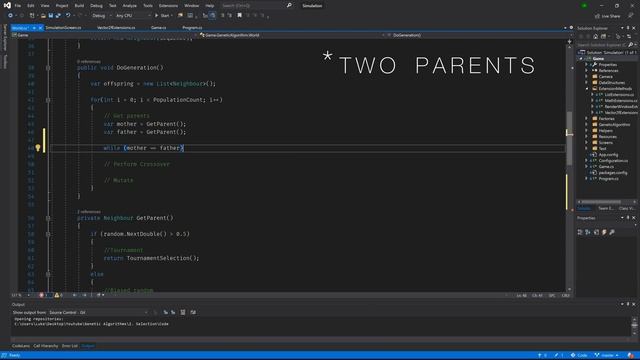Switch to the Vector2fExtensions.cs tab
Screen dimensions: 640x360
[116, 28]
